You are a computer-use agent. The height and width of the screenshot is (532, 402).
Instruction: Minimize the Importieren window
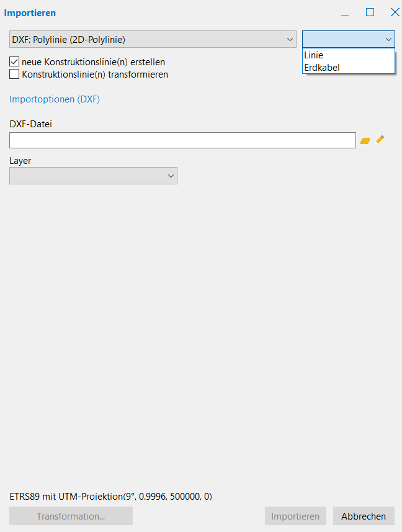pos(345,12)
